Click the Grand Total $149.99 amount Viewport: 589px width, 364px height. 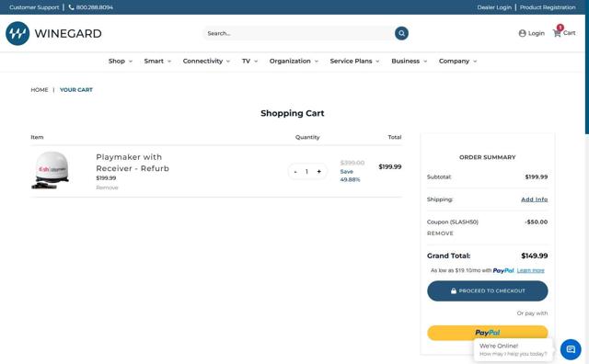coord(534,256)
